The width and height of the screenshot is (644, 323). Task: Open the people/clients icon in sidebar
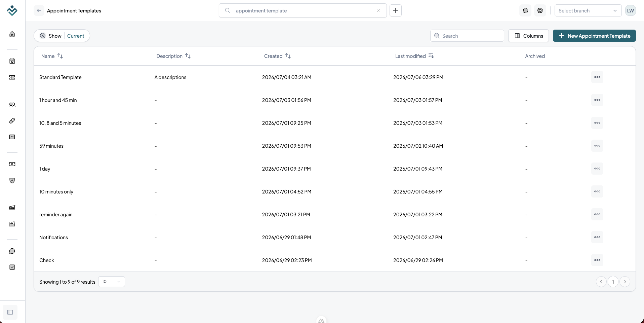click(x=12, y=105)
